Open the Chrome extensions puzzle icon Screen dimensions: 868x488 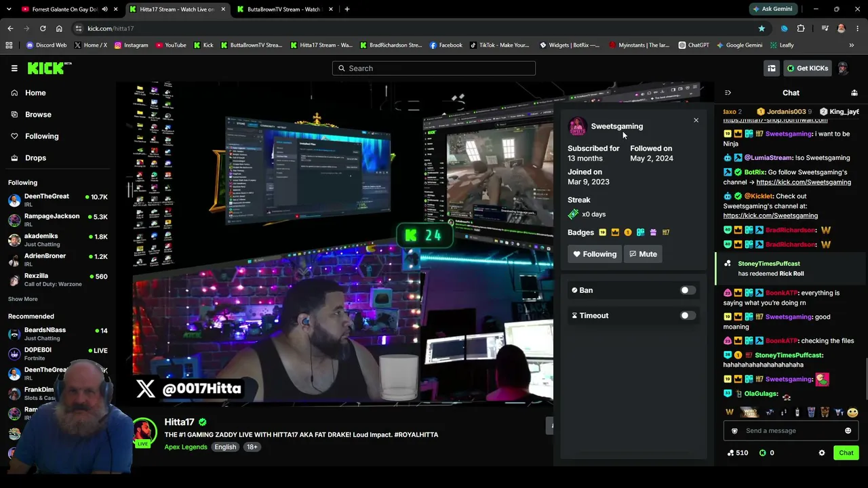[x=801, y=28]
